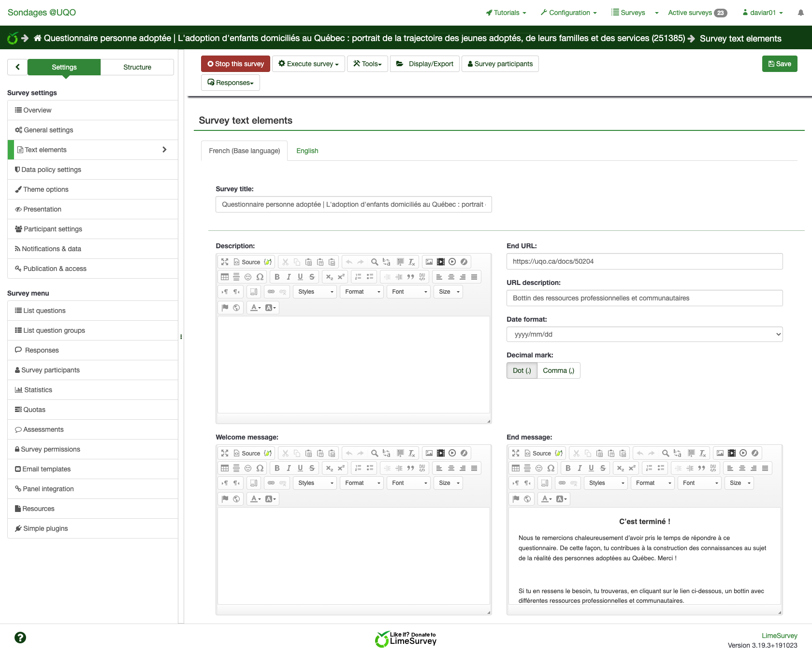This screenshot has width=812, height=653.
Task: Toggle Source view in Description editor
Action: tap(247, 262)
